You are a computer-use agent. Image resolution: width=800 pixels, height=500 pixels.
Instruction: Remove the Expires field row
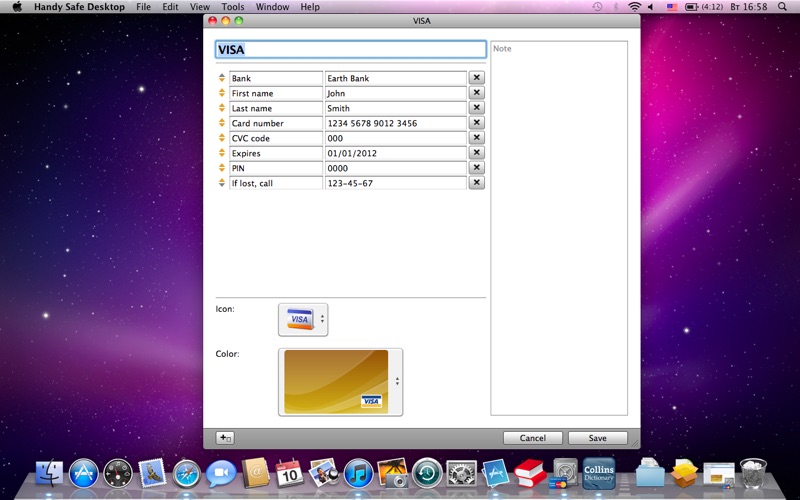coord(477,153)
